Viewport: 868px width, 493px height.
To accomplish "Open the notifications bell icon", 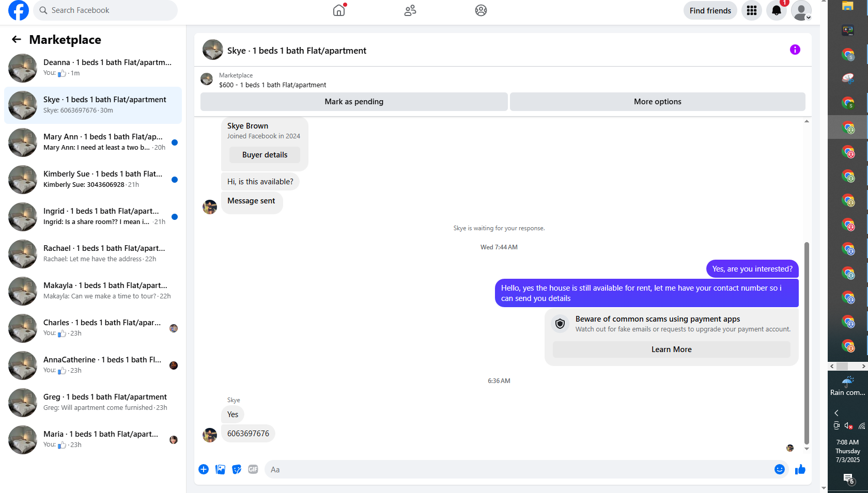I will point(777,10).
